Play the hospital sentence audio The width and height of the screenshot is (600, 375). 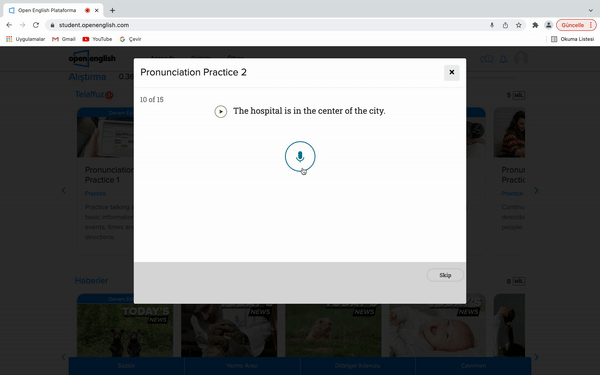coord(221,111)
